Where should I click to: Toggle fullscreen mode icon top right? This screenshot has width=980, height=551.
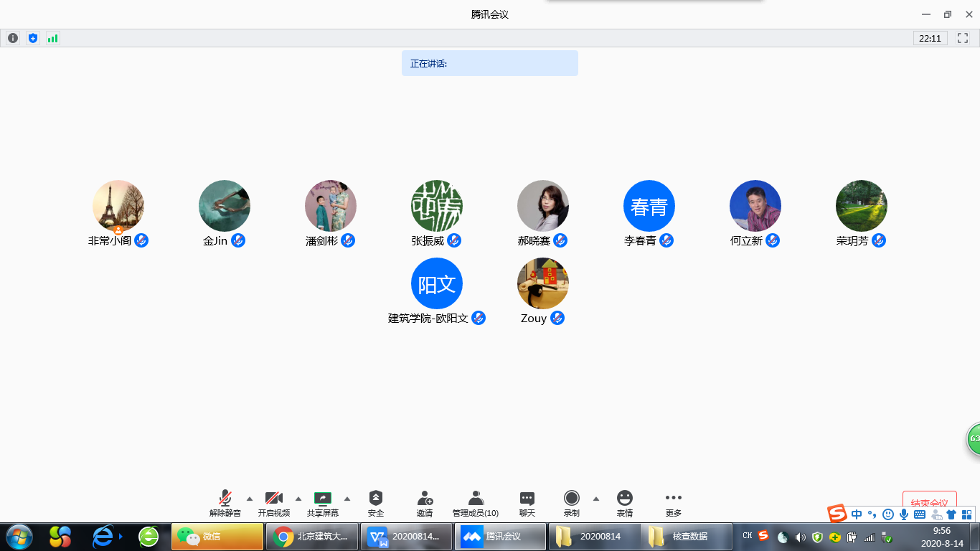[963, 38]
